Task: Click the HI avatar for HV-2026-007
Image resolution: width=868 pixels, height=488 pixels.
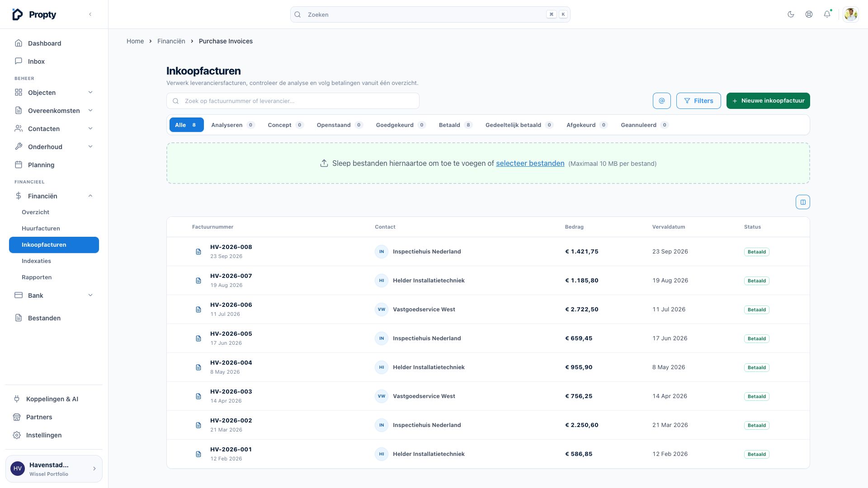Action: tap(382, 281)
